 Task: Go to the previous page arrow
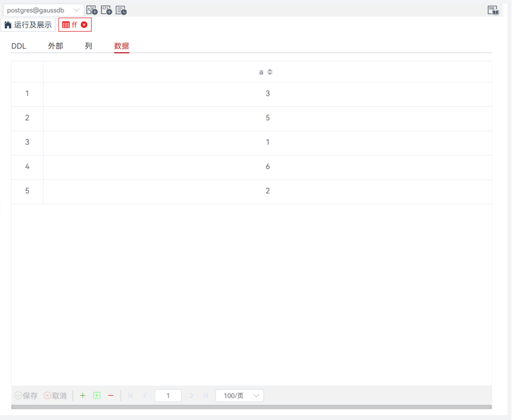coord(145,395)
